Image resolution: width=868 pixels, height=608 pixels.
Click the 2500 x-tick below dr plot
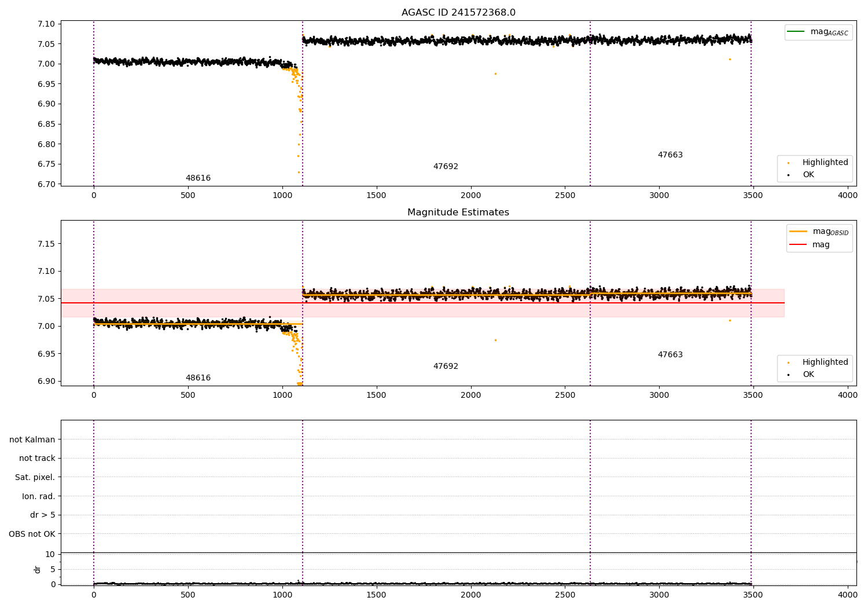point(565,595)
